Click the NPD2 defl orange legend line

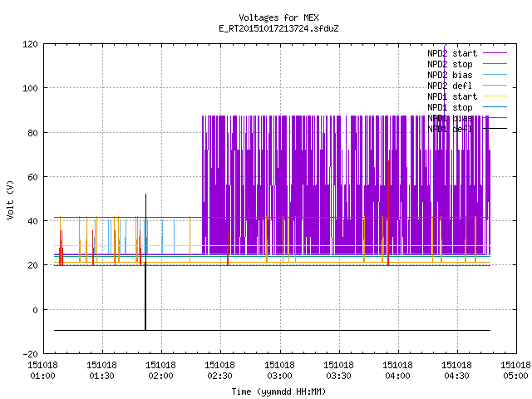[495, 86]
